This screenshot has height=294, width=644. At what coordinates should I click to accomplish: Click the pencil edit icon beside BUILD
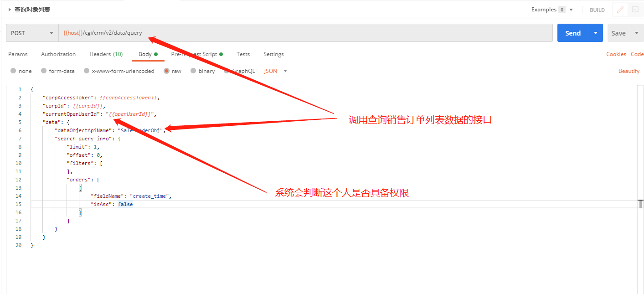click(x=620, y=10)
